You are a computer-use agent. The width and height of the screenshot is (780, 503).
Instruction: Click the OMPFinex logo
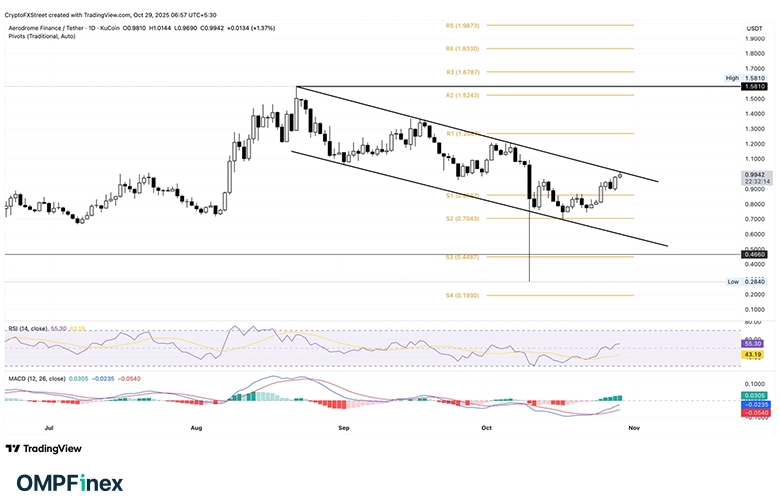(x=64, y=483)
